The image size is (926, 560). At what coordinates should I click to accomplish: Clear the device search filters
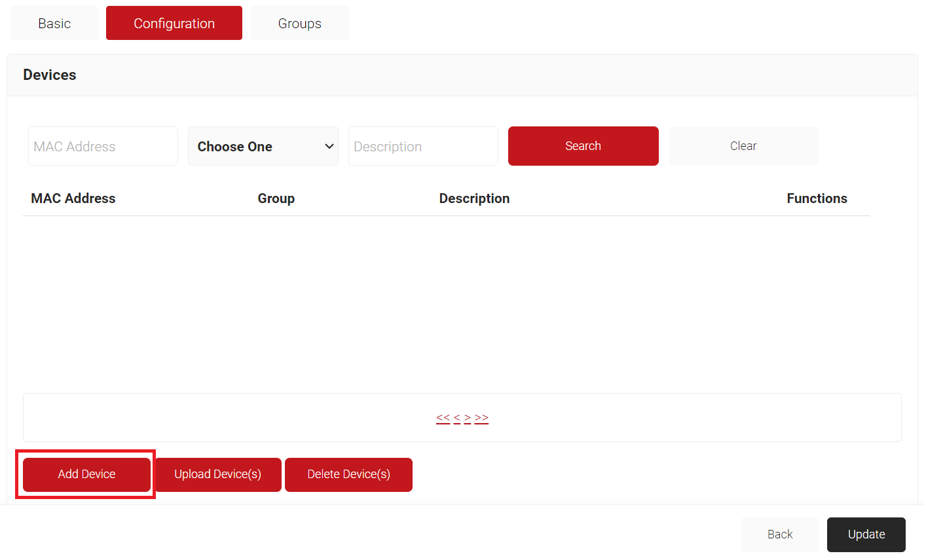(x=743, y=146)
